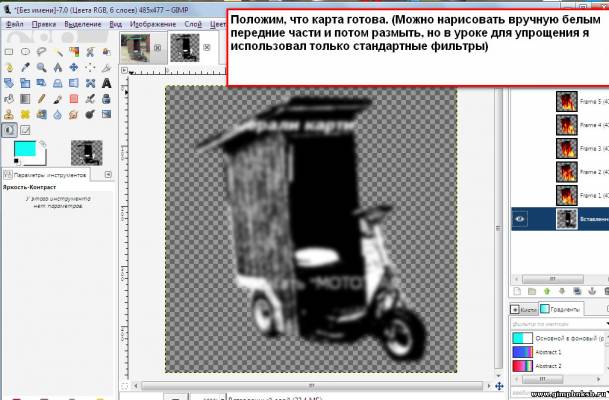609x400 pixels.
Task: Select the Rectangle Select tool
Action: [9, 52]
